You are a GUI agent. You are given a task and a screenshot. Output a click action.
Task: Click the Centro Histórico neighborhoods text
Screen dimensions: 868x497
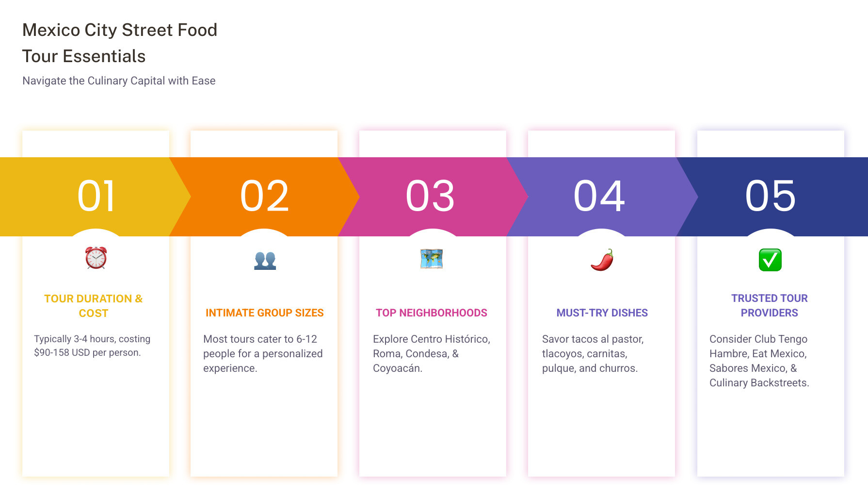[x=431, y=353]
